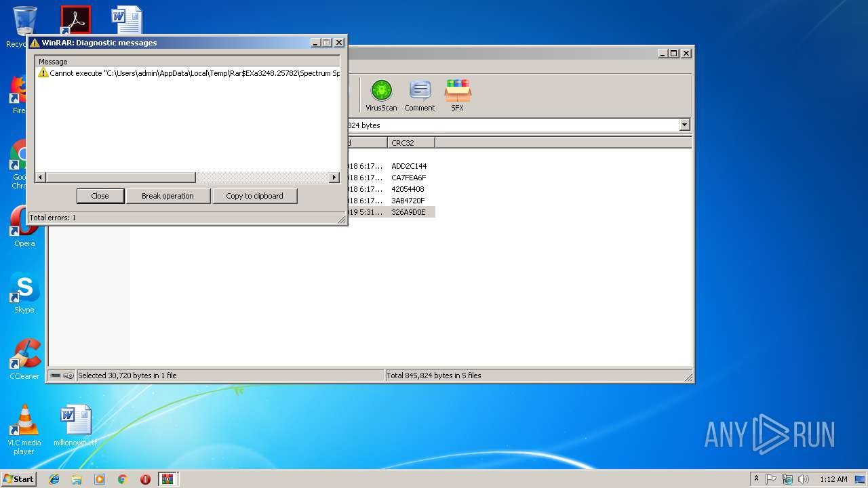Open Windows Explorer from the taskbar

(x=77, y=479)
